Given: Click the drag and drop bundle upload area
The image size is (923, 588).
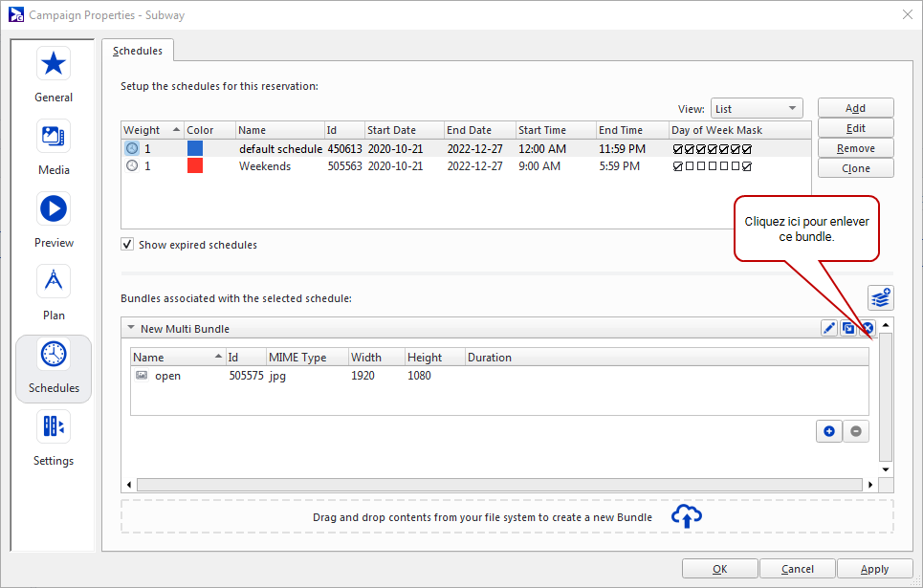Looking at the screenshot, I should point(507,517).
